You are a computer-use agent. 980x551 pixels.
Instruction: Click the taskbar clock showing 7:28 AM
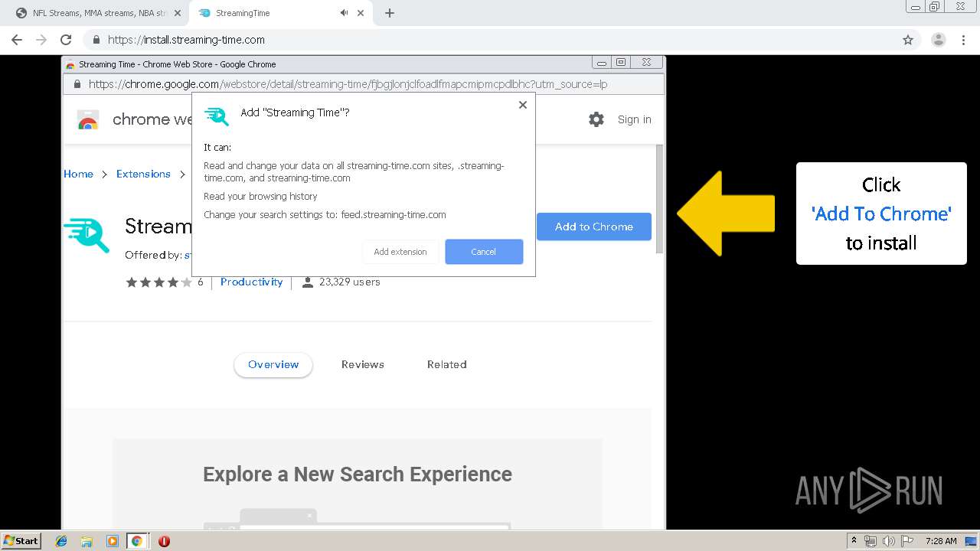pos(941,541)
